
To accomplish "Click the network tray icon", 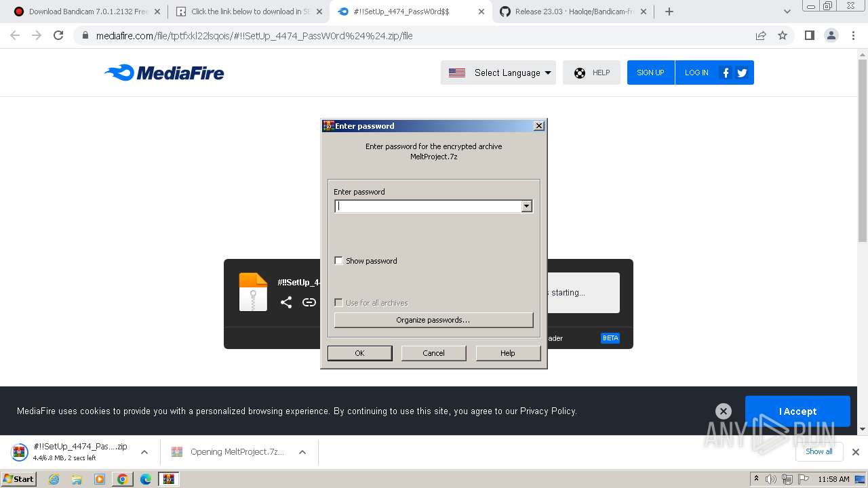I will pos(787,479).
